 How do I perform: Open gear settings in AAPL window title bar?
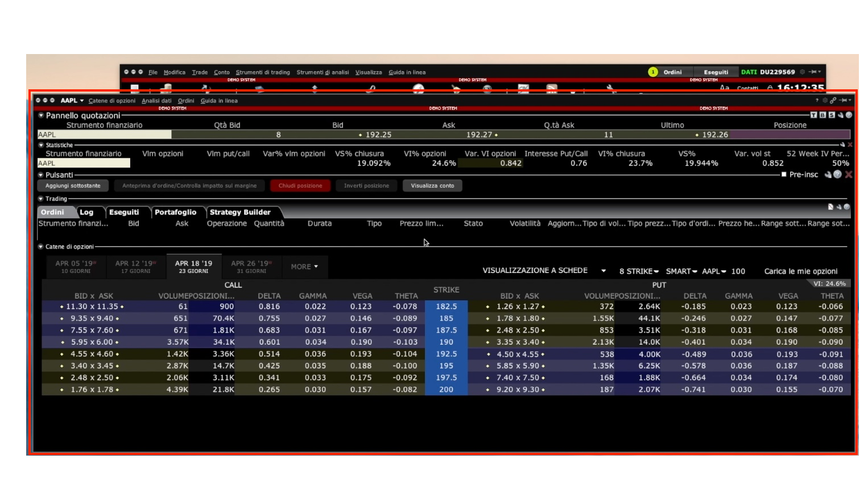point(825,100)
